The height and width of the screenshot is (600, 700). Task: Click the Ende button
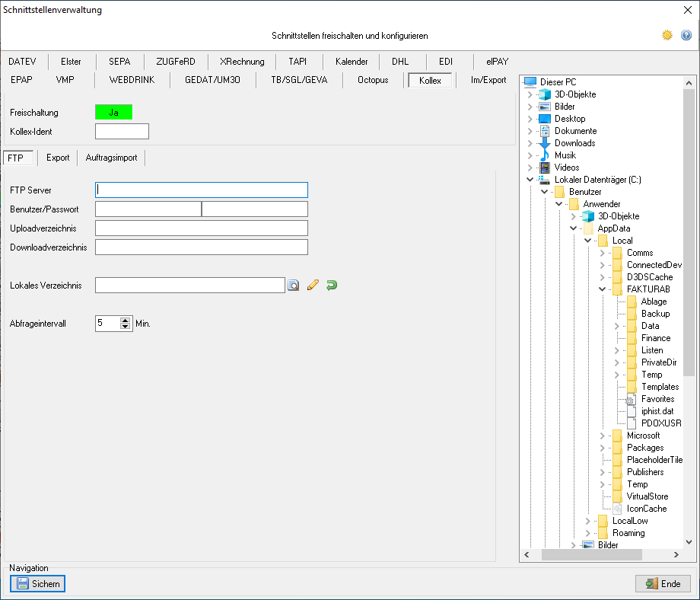663,584
